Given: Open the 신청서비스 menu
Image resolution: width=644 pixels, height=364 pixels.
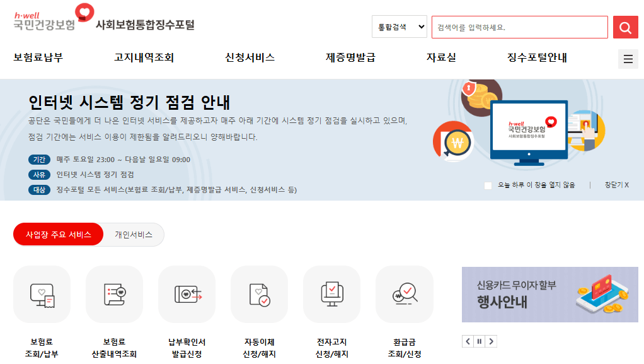Looking at the screenshot, I should 250,57.
